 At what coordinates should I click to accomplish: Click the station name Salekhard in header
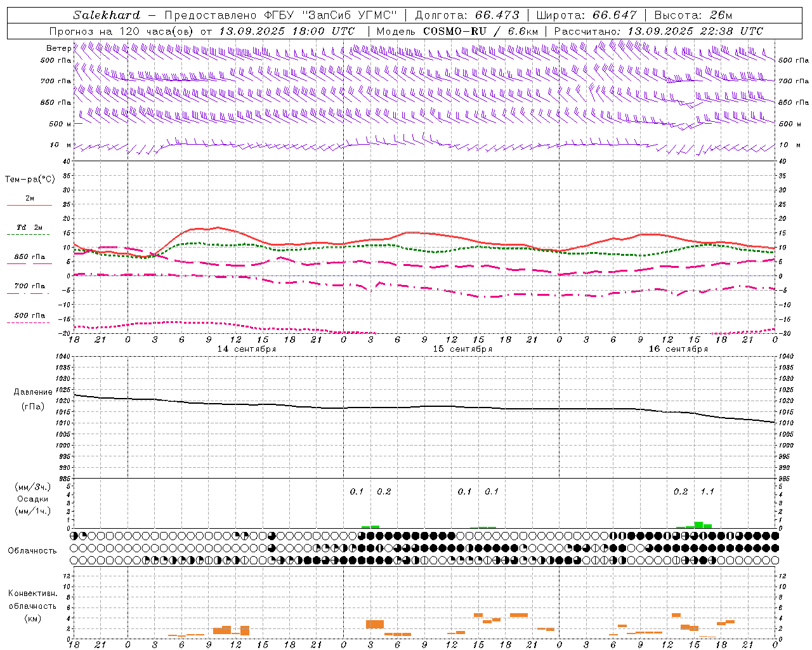tap(107, 15)
